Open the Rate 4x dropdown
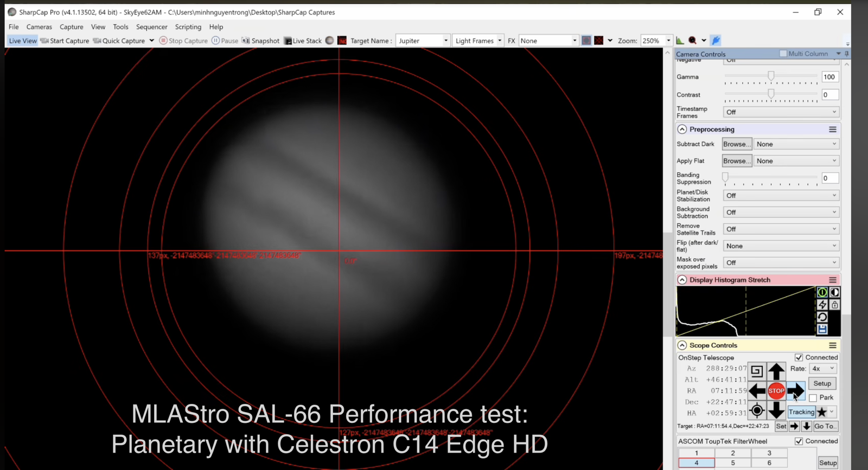This screenshot has width=868, height=470. click(x=823, y=369)
